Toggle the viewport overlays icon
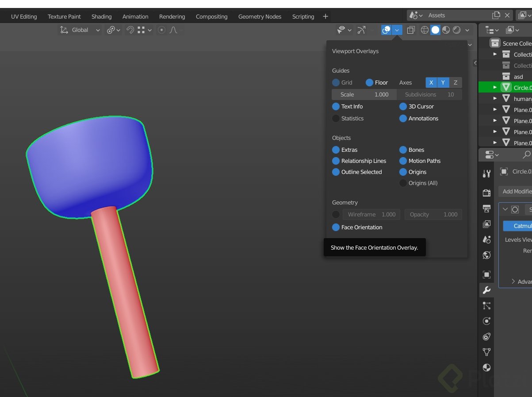The image size is (532, 397). [387, 30]
